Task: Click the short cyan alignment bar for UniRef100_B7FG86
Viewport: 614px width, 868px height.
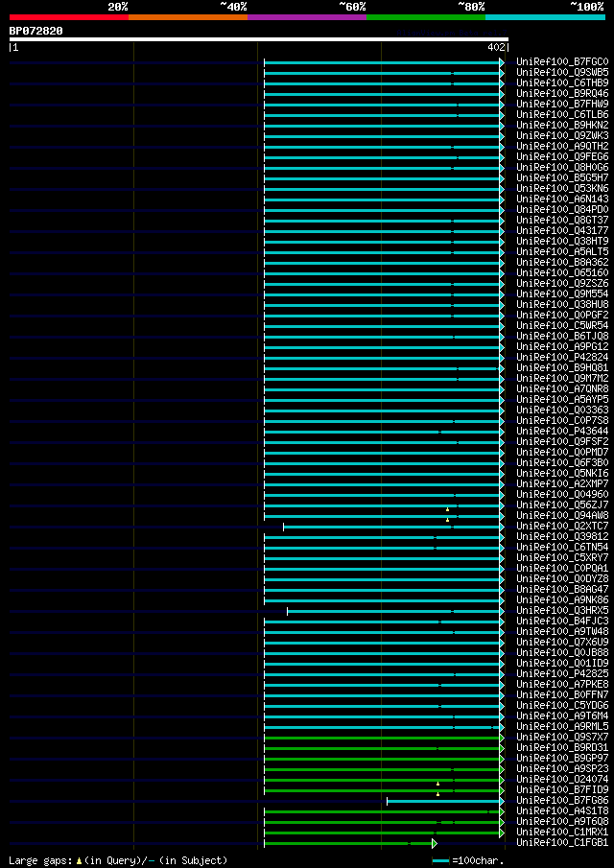Action: pyautogui.click(x=443, y=801)
